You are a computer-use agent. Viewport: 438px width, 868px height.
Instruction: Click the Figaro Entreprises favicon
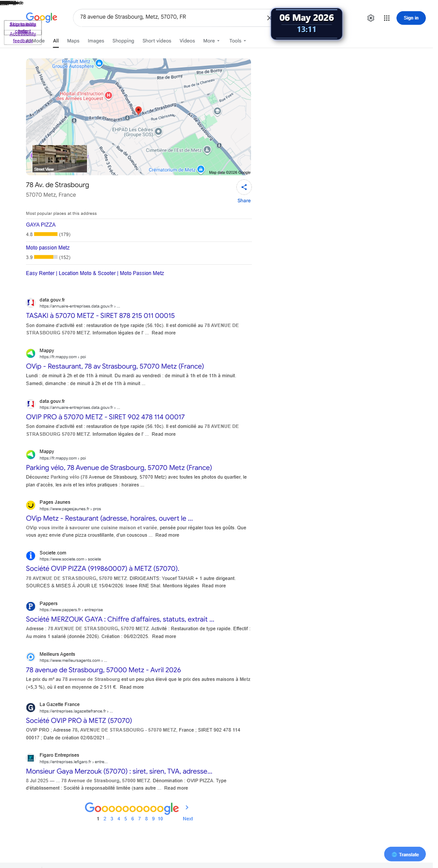tap(31, 758)
